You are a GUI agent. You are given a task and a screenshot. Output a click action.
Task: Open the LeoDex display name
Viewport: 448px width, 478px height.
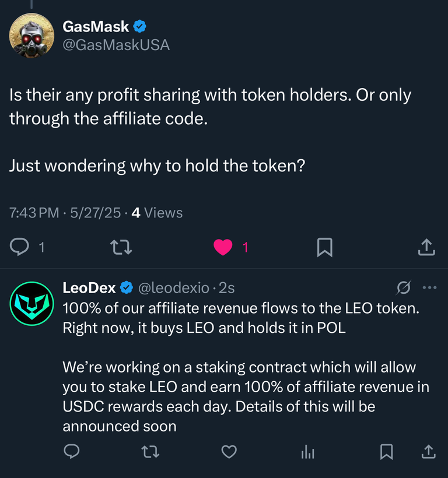click(x=89, y=287)
